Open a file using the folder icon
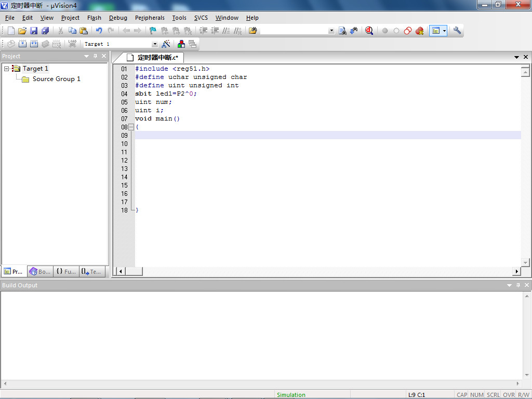532x399 pixels. point(22,31)
